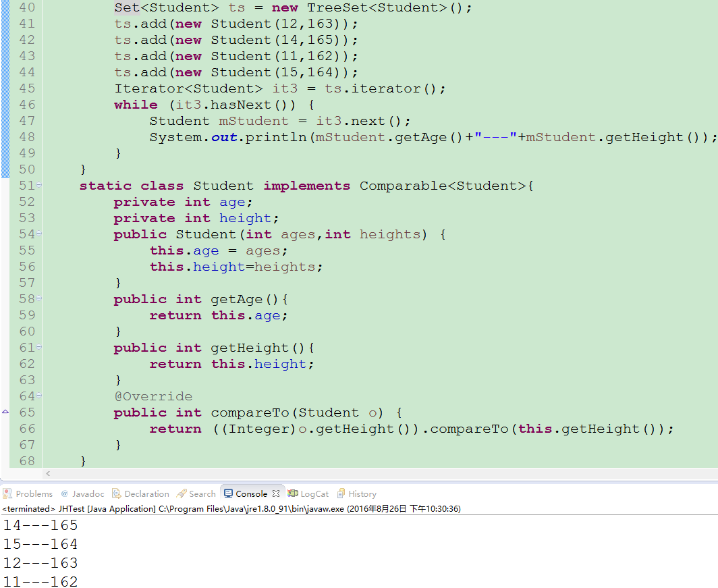
Task: Click the it3 variable in the Iterator declaration
Action: coord(285,88)
